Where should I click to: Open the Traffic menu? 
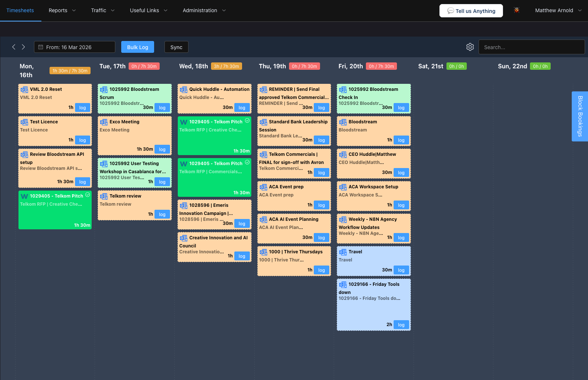(103, 10)
